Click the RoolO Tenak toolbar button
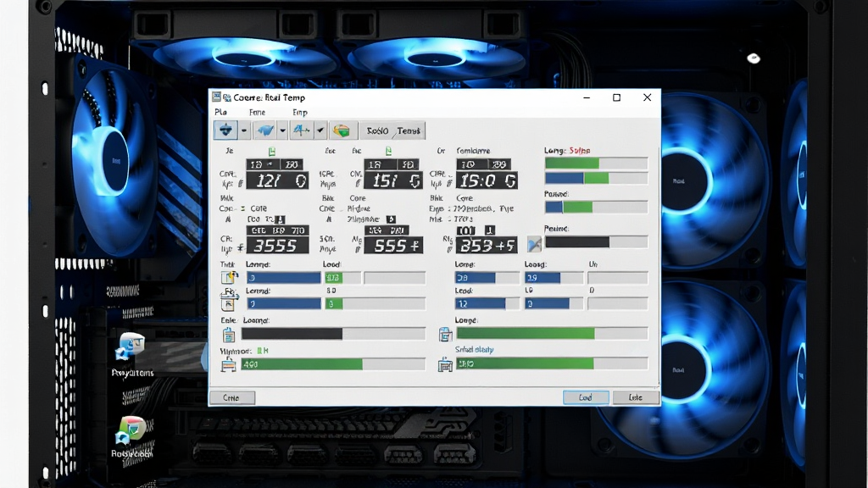868x488 pixels. (393, 130)
